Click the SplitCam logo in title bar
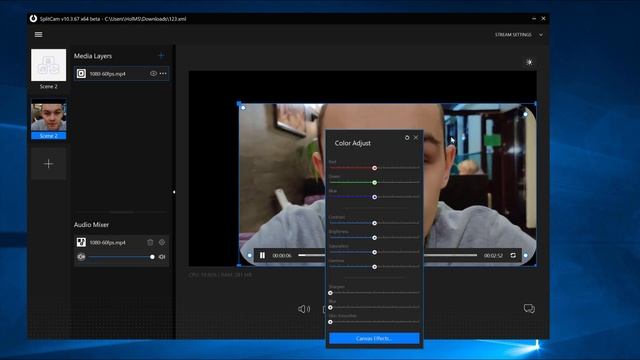This screenshot has width=640, height=360. tap(33, 18)
